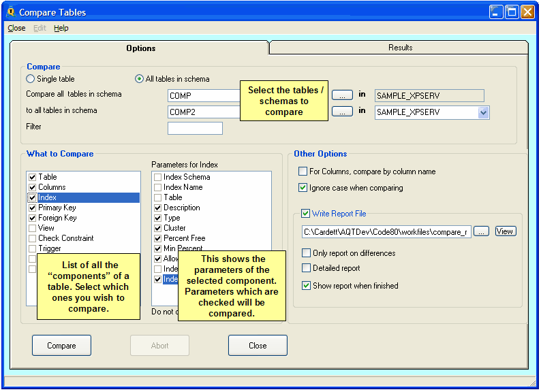Click the disabled Abort button
The width and height of the screenshot is (541, 392).
(159, 346)
